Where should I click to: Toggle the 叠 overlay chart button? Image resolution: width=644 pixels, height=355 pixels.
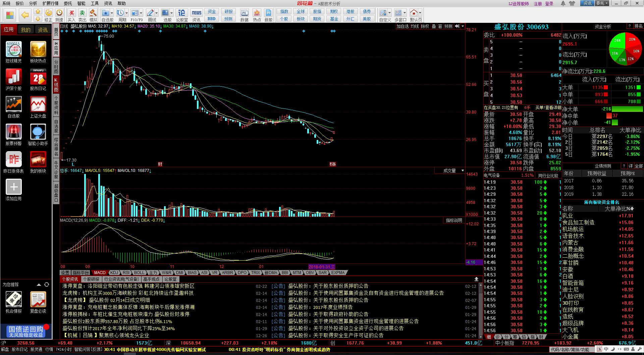(434, 26)
